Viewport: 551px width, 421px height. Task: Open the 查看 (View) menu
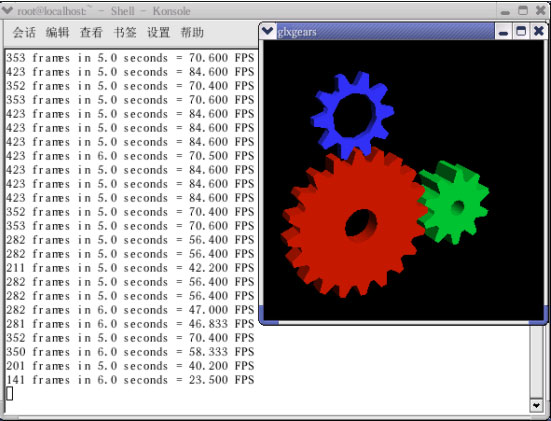pyautogui.click(x=91, y=33)
